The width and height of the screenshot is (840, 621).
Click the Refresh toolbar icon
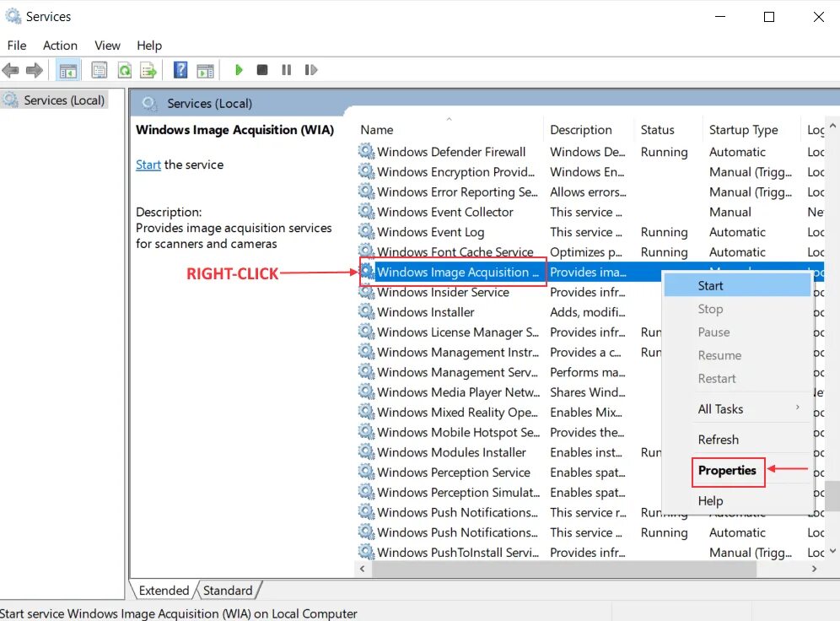[125, 70]
